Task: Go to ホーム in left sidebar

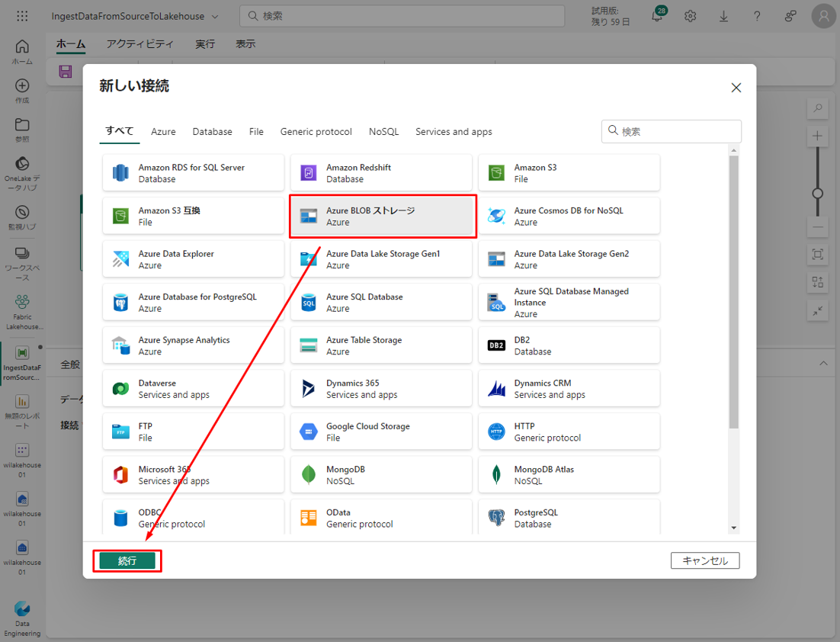Action: point(22,52)
